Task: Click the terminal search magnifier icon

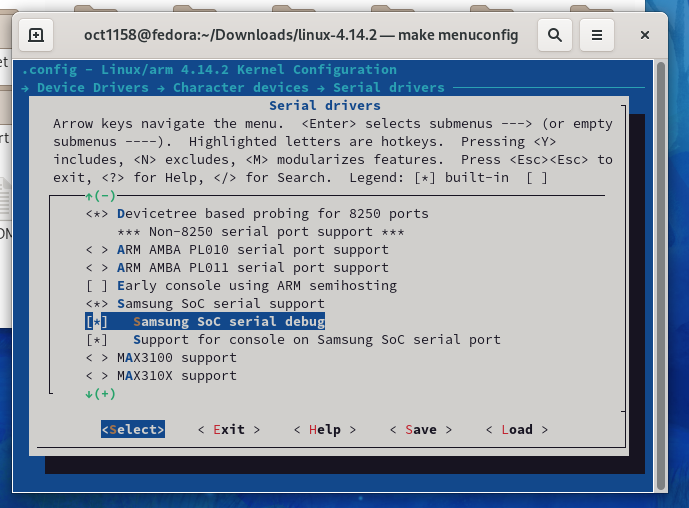Action: tap(555, 35)
